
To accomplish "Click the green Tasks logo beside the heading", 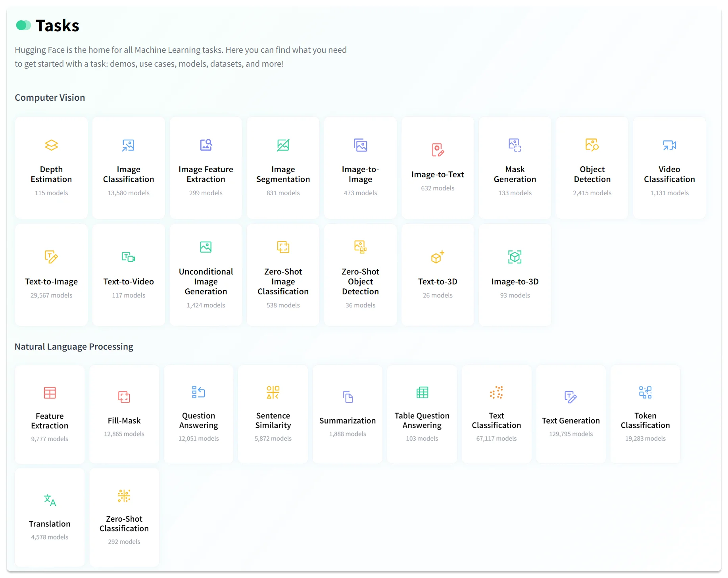I will [23, 25].
